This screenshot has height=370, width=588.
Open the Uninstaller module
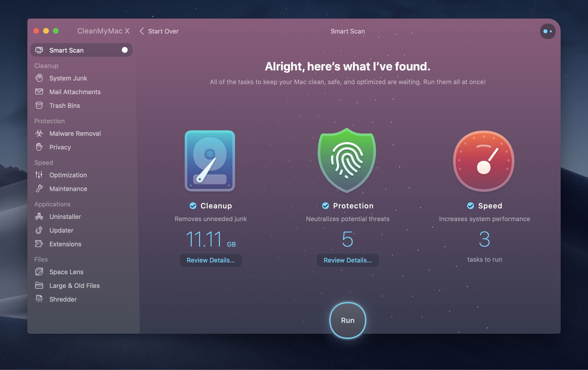[x=81, y=216]
